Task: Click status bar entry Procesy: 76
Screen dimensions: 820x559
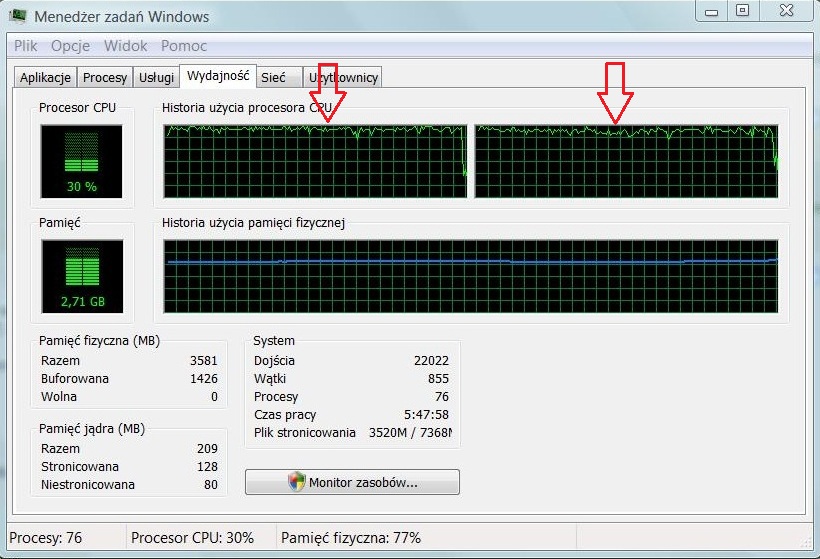Action: 45,538
